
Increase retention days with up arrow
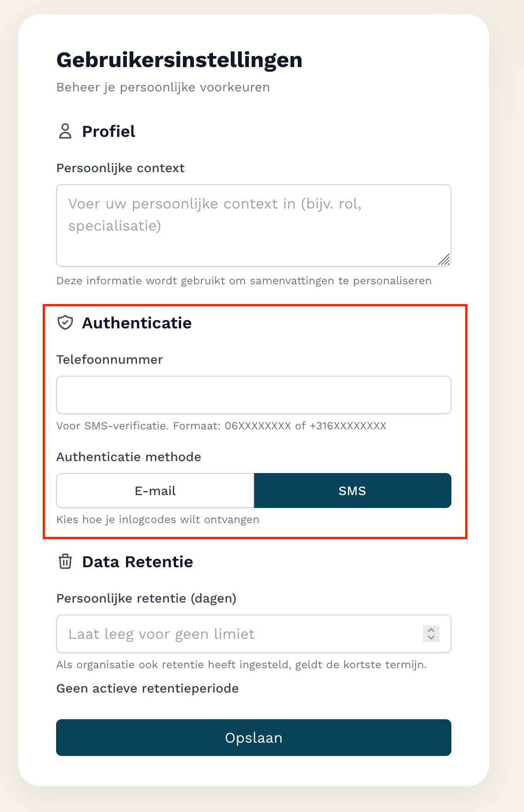pos(431,630)
